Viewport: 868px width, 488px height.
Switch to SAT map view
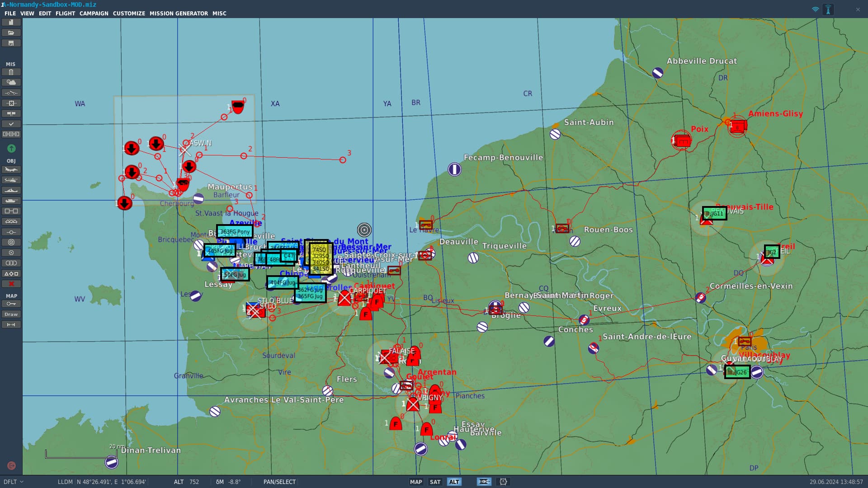(x=435, y=482)
